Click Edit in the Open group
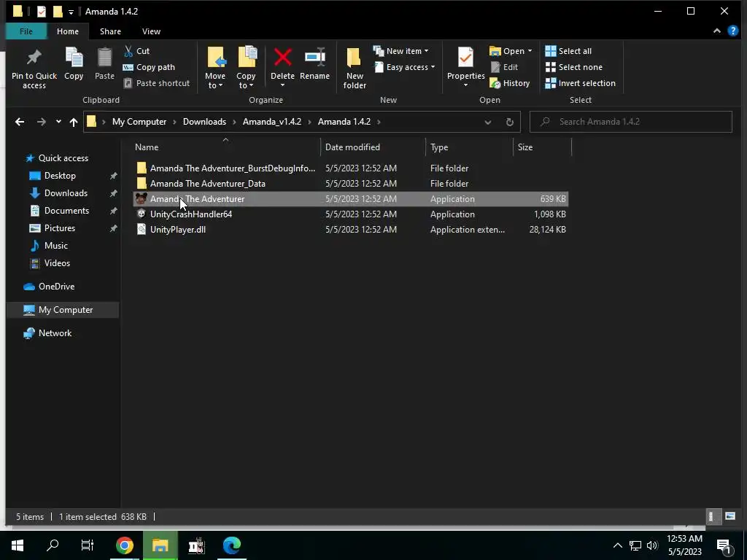 coord(504,67)
